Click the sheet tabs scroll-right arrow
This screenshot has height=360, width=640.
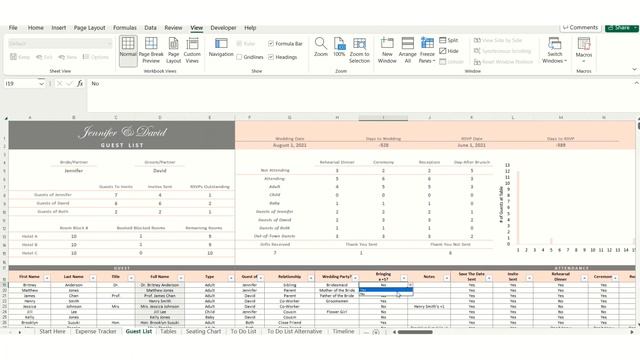(19, 332)
